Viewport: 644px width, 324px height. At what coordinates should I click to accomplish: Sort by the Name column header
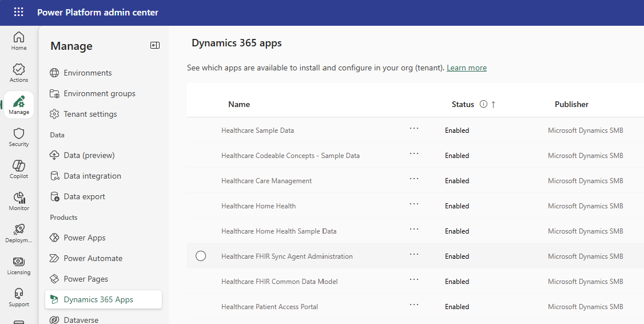pyautogui.click(x=239, y=104)
